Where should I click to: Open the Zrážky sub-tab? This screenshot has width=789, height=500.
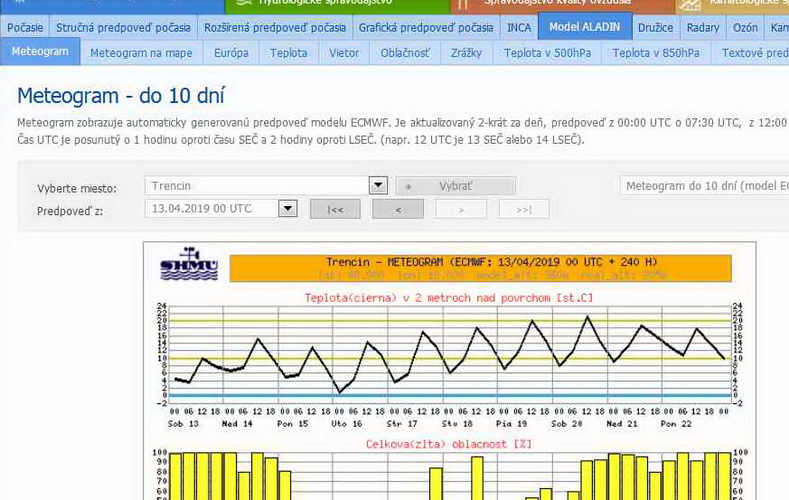pos(466,52)
